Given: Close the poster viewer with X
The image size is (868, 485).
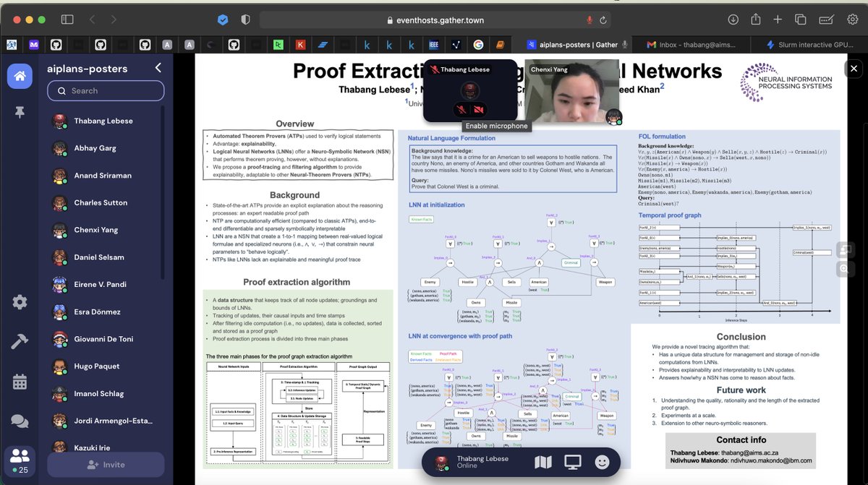Looking at the screenshot, I should [x=854, y=69].
